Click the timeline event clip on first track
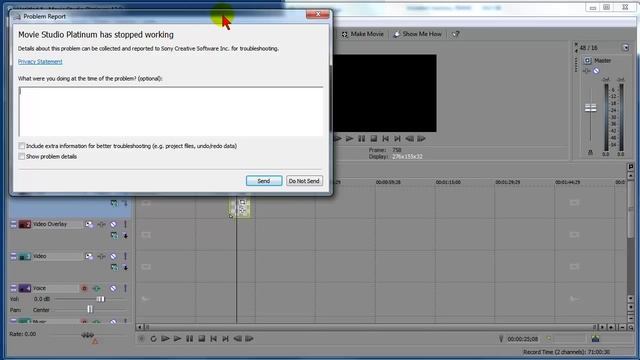This screenshot has width=640, height=360. [x=240, y=207]
